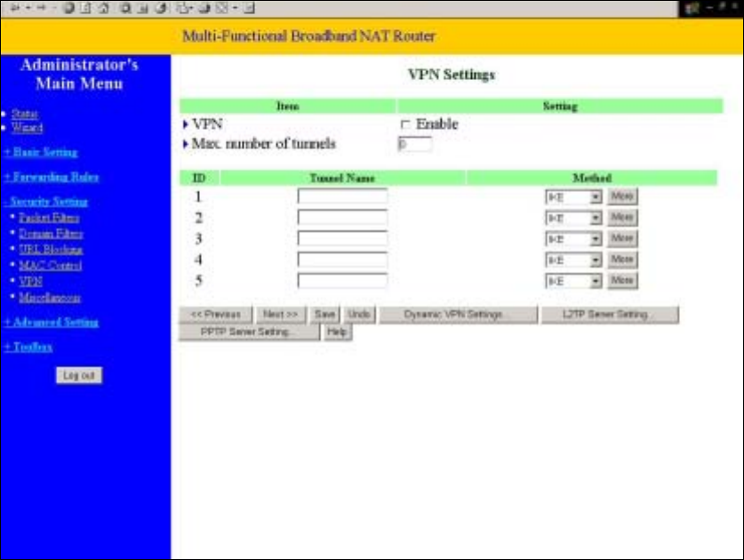This screenshot has width=744, height=560.
Task: Click the Stop loading toolbar icon
Action: 68,8
